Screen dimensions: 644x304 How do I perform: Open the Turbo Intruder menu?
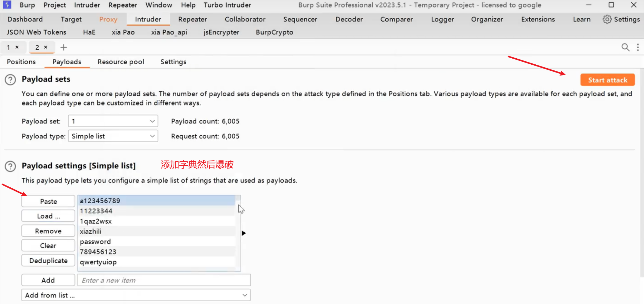[227, 5]
